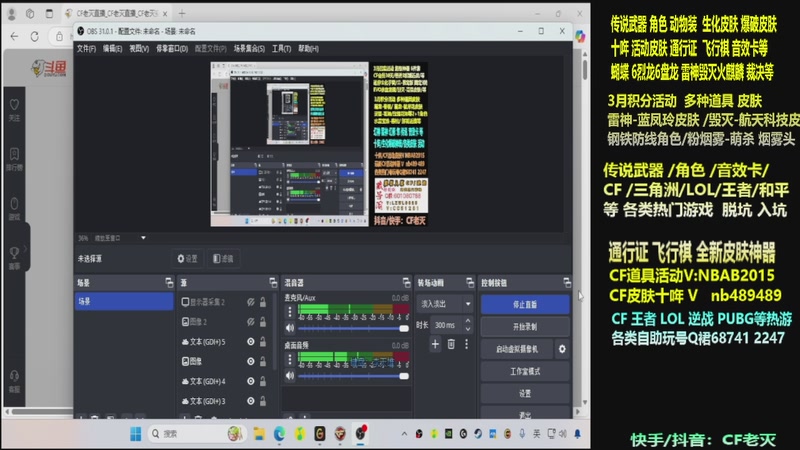The image size is (800, 450).
Task: Hide the 图像 source
Action: pyautogui.click(x=251, y=361)
